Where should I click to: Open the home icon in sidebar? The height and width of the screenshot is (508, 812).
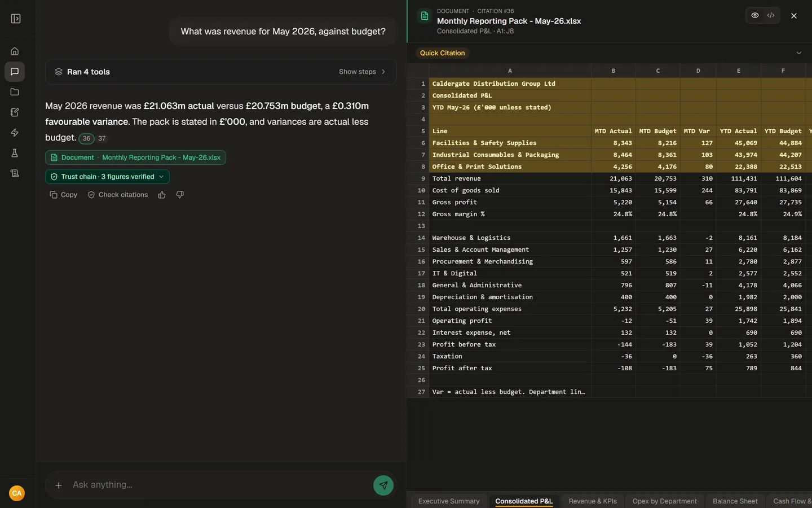point(15,51)
